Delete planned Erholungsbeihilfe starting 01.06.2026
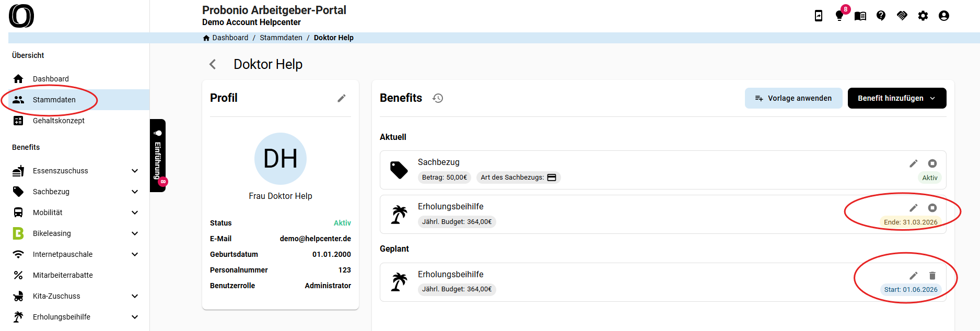This screenshot has height=331, width=980. [x=932, y=276]
